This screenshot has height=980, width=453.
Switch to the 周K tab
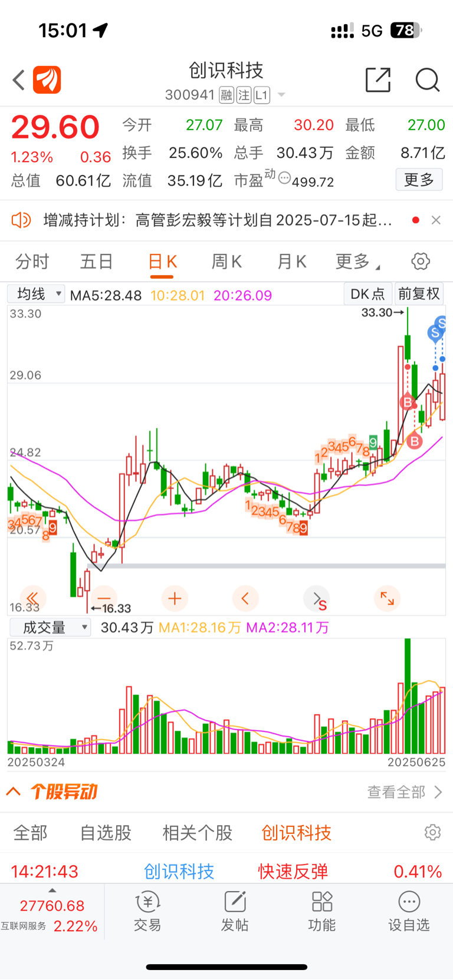(x=226, y=261)
